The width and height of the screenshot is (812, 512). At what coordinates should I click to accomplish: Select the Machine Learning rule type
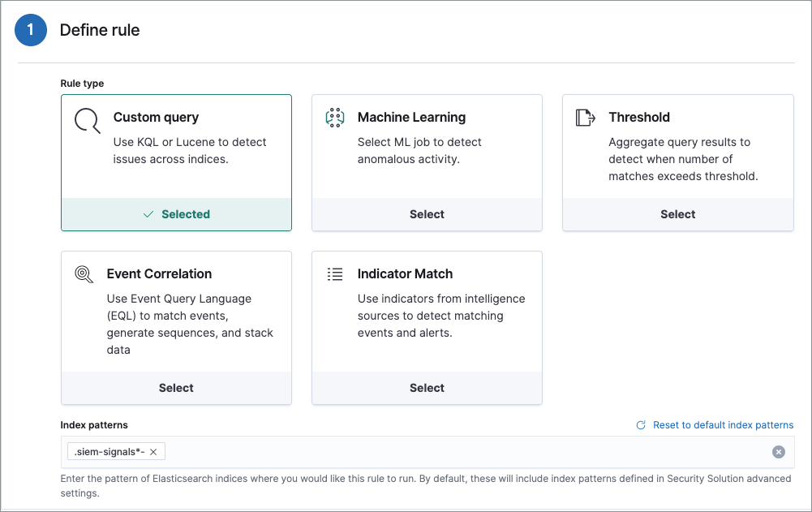click(x=427, y=214)
